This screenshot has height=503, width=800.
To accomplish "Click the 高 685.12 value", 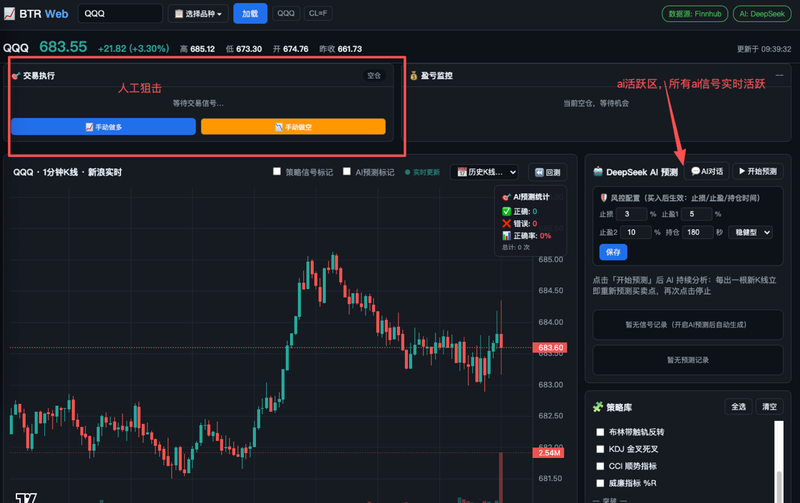I will 197,49.
